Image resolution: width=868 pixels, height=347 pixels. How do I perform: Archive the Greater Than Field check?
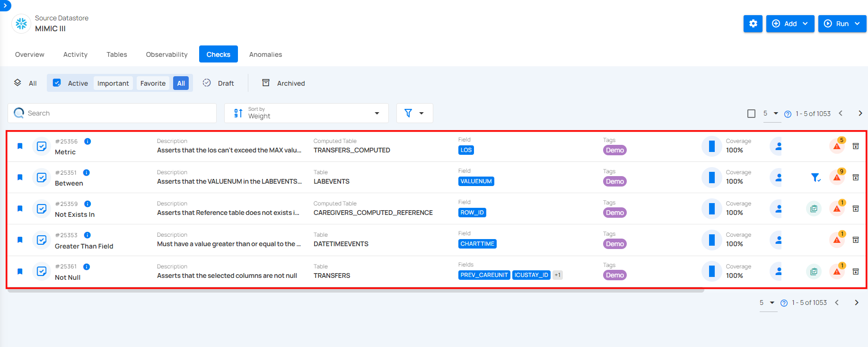click(856, 240)
